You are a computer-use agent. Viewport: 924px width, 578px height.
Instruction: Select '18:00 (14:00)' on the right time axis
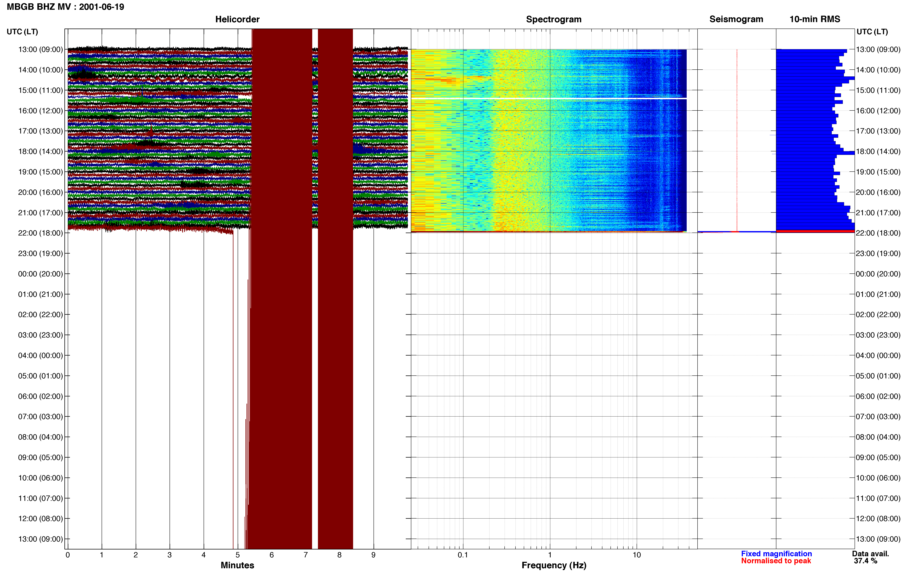[x=878, y=151]
